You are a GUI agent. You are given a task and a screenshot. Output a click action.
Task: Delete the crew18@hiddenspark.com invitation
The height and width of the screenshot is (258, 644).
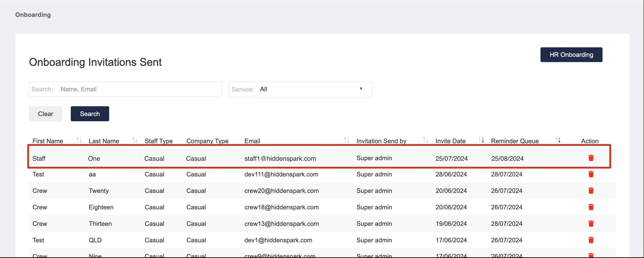tap(591, 207)
